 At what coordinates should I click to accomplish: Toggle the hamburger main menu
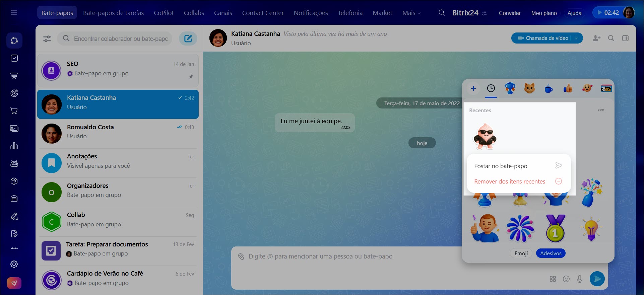pos(14,13)
